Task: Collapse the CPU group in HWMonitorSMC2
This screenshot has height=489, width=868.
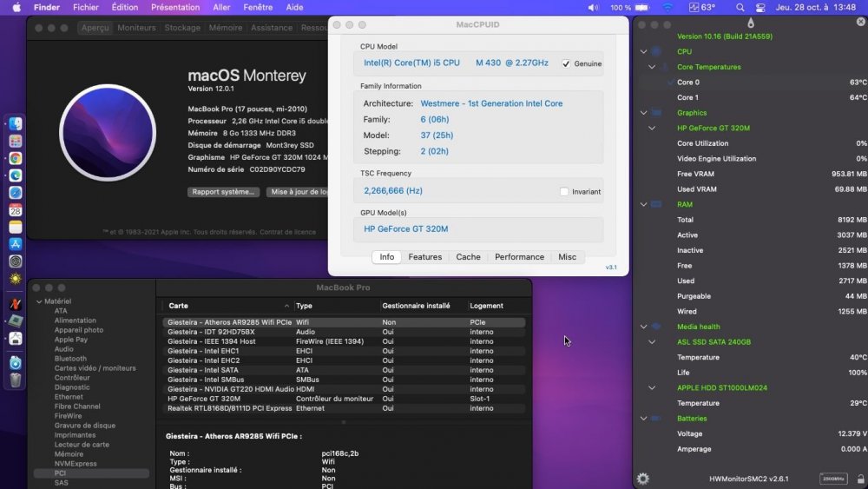Action: 643,51
